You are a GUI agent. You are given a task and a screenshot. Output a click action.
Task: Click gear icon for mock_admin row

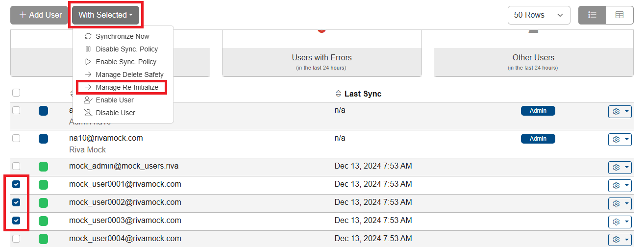pos(616,168)
